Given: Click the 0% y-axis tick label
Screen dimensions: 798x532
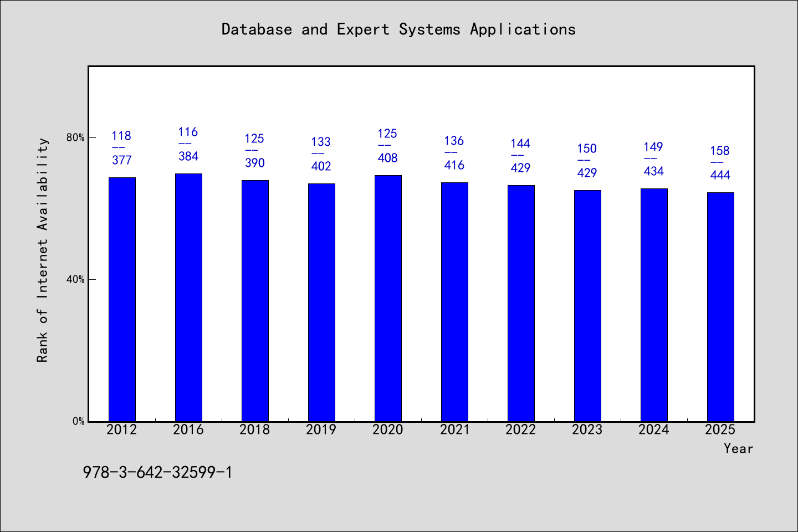Looking at the screenshot, I should (x=78, y=421).
